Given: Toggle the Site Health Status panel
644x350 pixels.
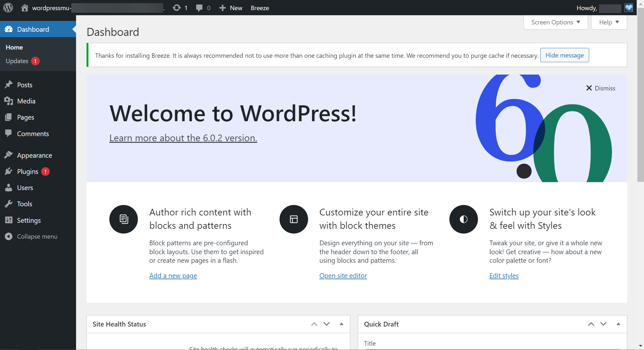Looking at the screenshot, I should tap(341, 324).
